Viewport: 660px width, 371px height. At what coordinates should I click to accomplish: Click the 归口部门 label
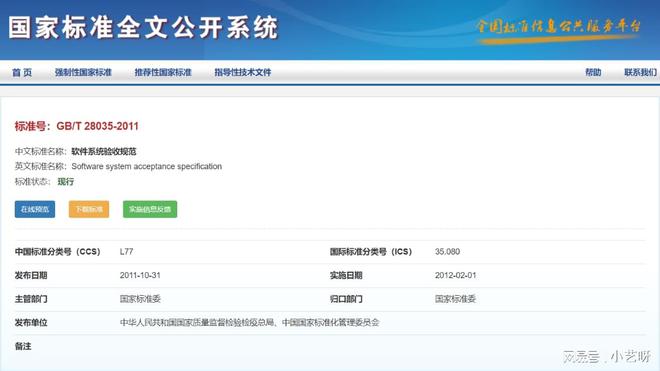click(346, 299)
